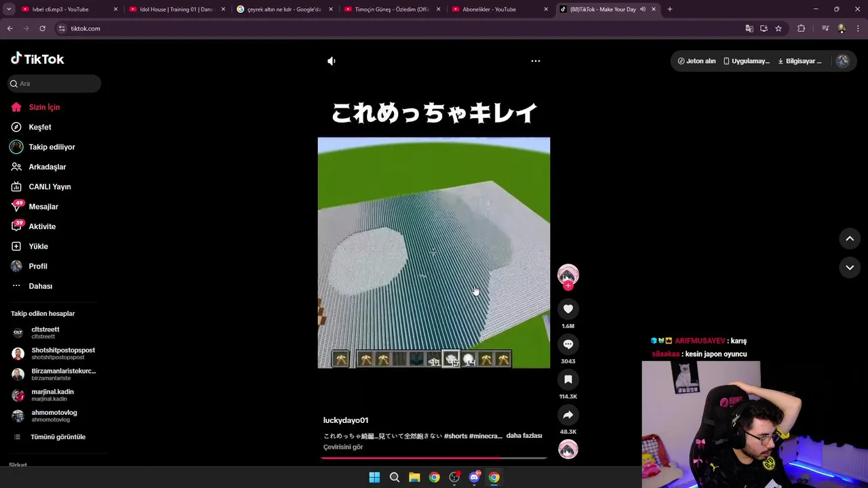Open Discord from the taskbar
The image size is (868, 488).
point(475,477)
